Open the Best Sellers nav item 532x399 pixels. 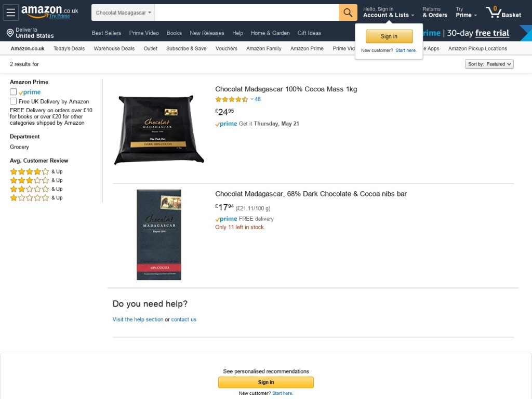click(106, 33)
